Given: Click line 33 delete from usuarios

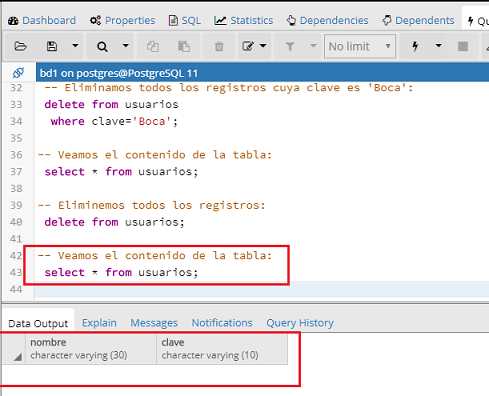Looking at the screenshot, I should click(x=112, y=104).
